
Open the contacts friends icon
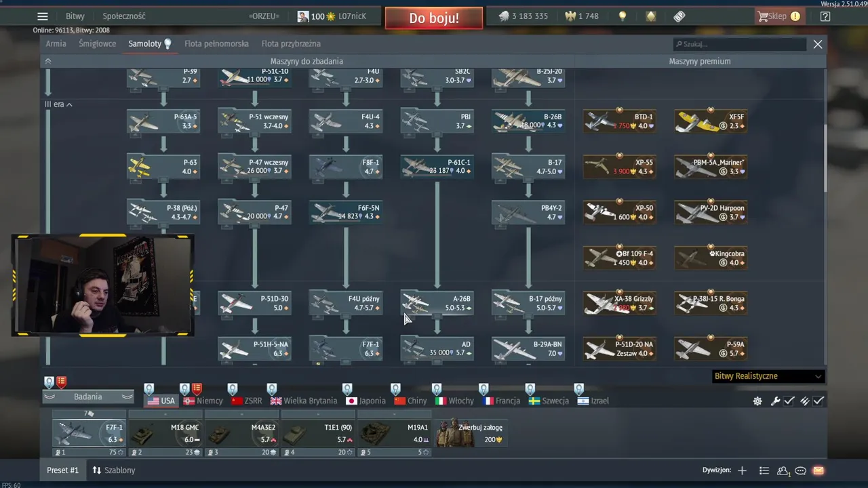point(783,470)
